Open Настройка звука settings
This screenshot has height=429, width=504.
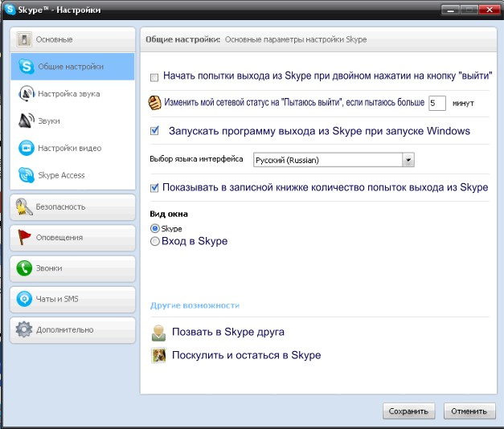click(72, 93)
